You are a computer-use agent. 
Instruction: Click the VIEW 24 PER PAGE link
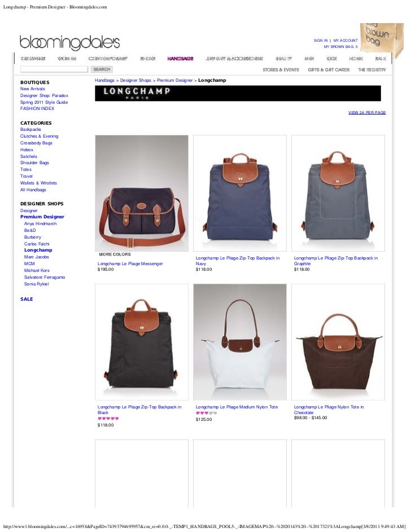coord(367,113)
